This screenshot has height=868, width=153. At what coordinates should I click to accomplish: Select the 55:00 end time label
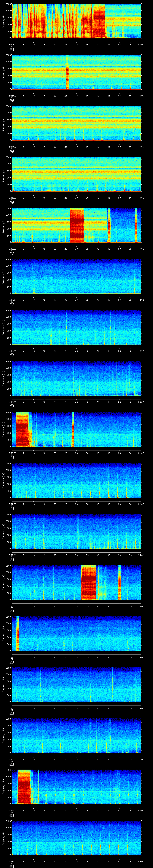click(141, 657)
